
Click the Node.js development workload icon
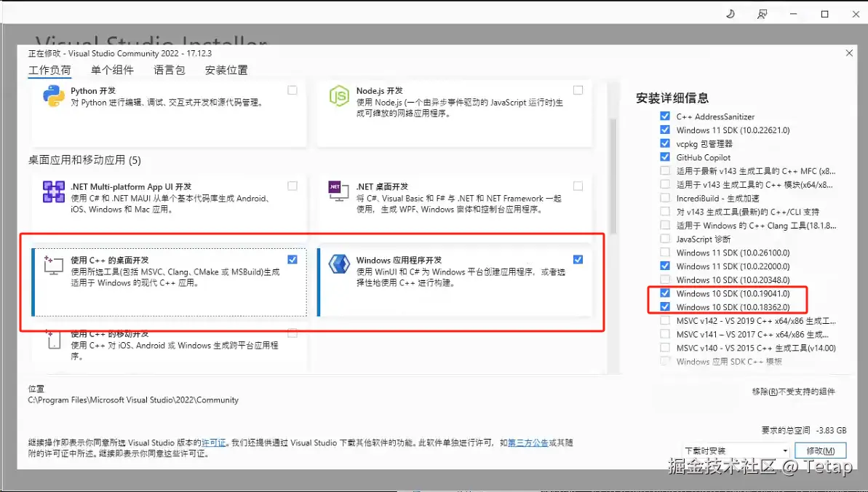pos(339,96)
